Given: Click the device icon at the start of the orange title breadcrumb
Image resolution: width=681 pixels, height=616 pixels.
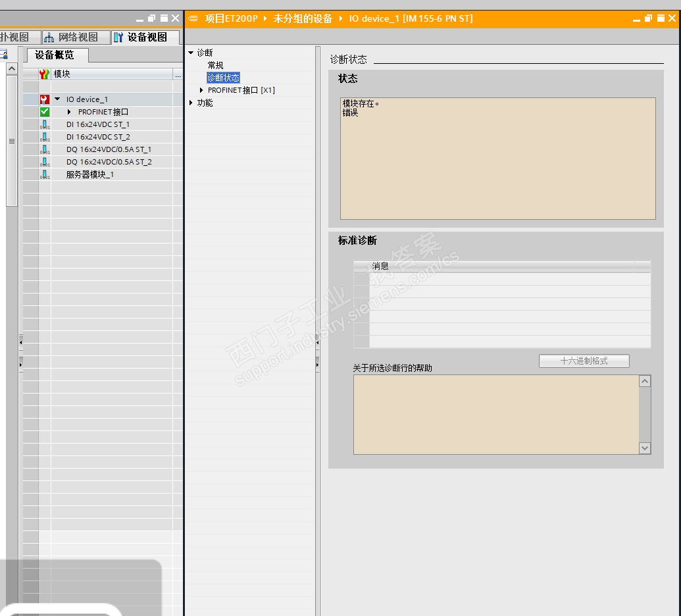Looking at the screenshot, I should (193, 18).
